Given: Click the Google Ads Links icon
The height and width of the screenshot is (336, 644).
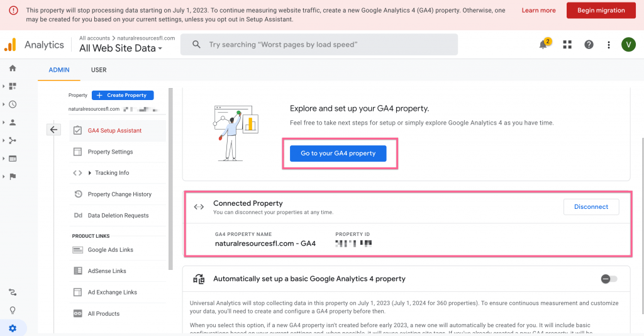Looking at the screenshot, I should [x=77, y=250].
